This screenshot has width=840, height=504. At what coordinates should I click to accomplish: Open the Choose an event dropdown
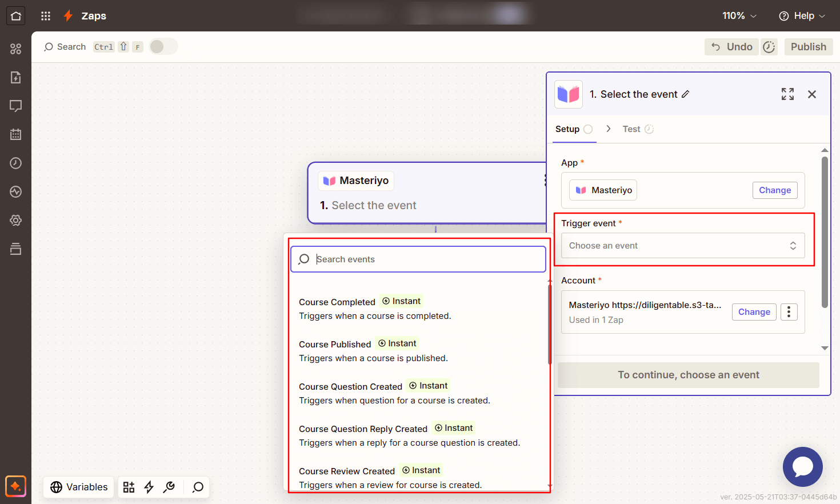click(683, 246)
